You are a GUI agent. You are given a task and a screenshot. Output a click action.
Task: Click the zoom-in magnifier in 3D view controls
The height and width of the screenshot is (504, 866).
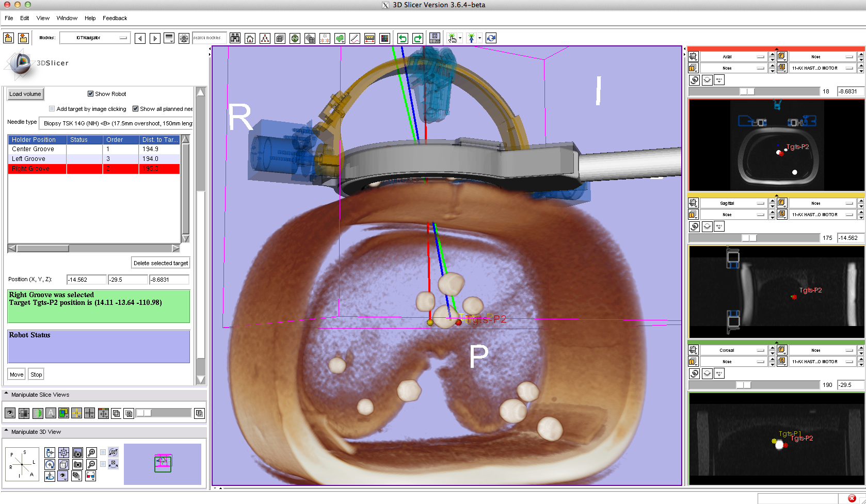(91, 453)
